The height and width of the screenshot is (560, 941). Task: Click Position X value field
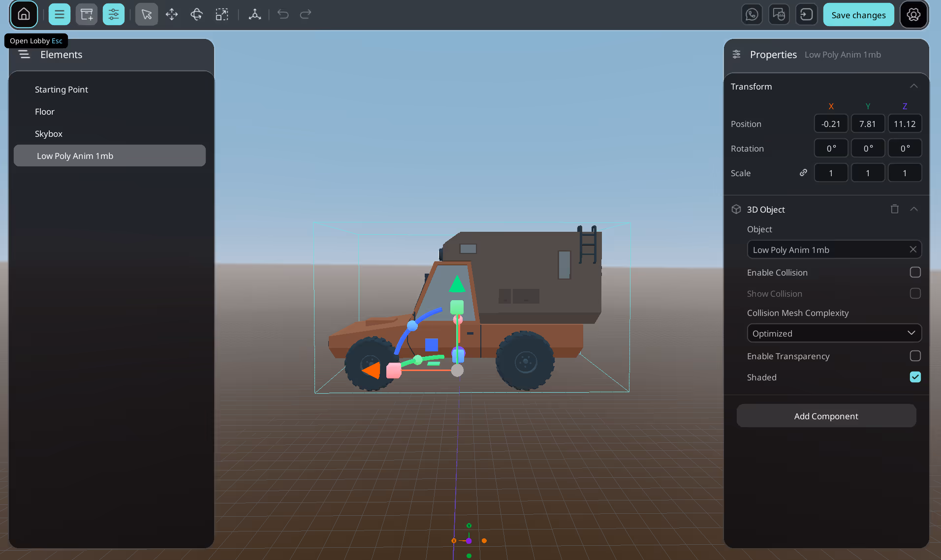click(831, 124)
